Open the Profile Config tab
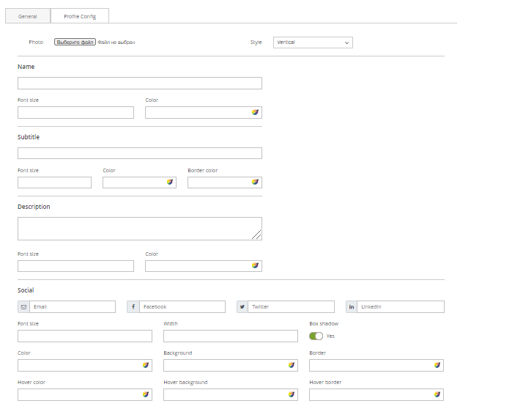This screenshot has width=512, height=420. click(80, 16)
